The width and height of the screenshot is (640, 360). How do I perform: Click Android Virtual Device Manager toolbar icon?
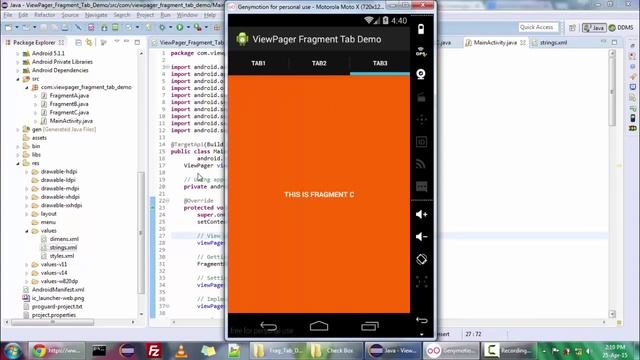point(116,27)
